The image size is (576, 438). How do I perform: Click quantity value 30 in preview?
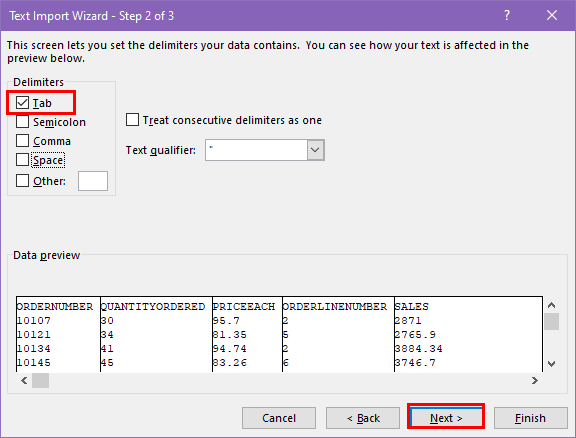[107, 320]
